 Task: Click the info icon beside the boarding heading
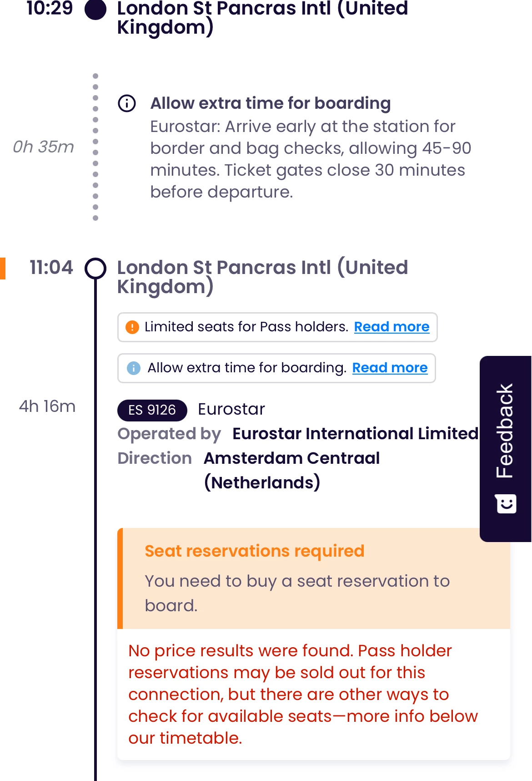[x=127, y=103]
